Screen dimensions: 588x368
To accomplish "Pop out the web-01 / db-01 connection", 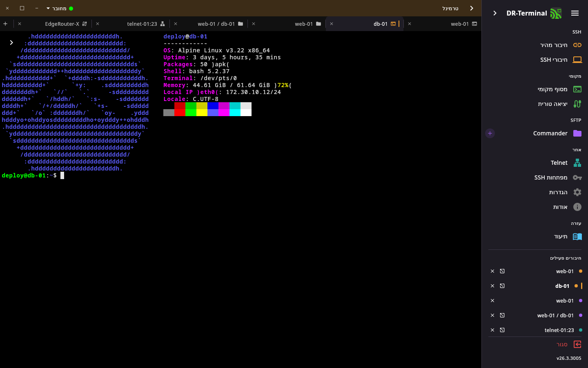I will tap(502, 315).
